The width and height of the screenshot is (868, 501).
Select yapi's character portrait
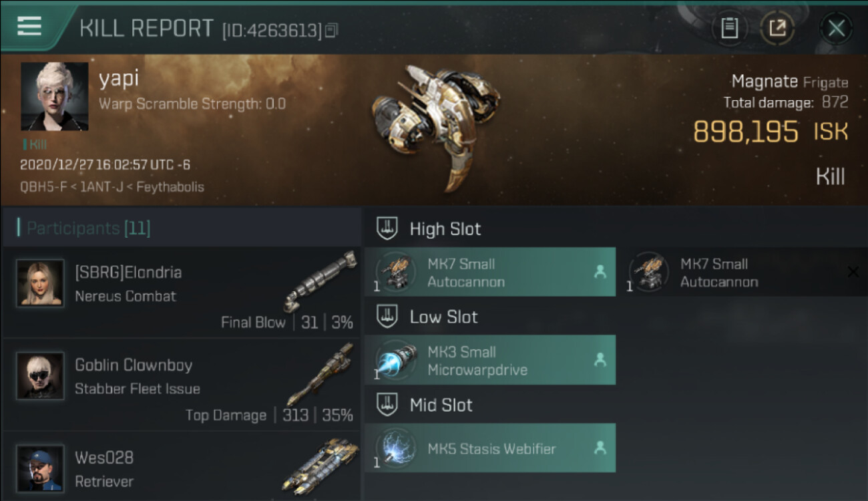[x=54, y=96]
